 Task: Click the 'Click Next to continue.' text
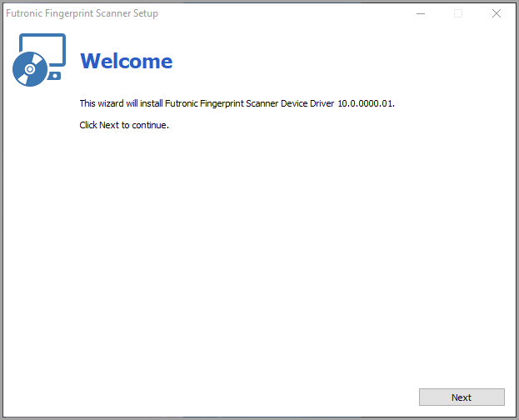pos(124,125)
